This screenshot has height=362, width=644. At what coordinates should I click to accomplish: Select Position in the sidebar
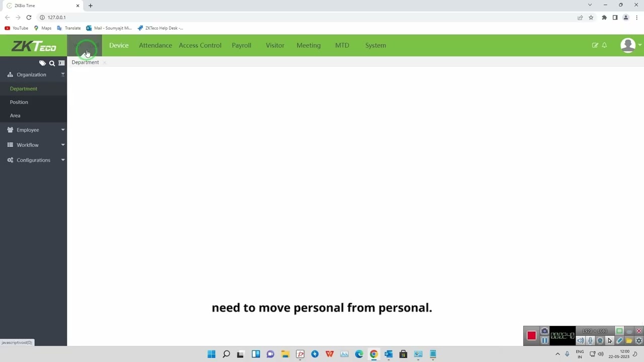19,102
